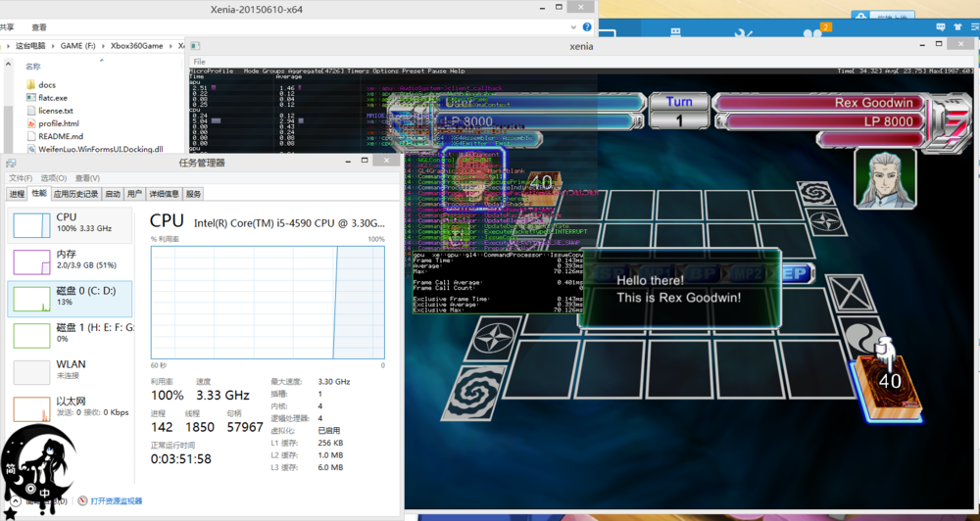Collapse Task Manager details with round arrow
The height and width of the screenshot is (521, 980).
(16, 501)
